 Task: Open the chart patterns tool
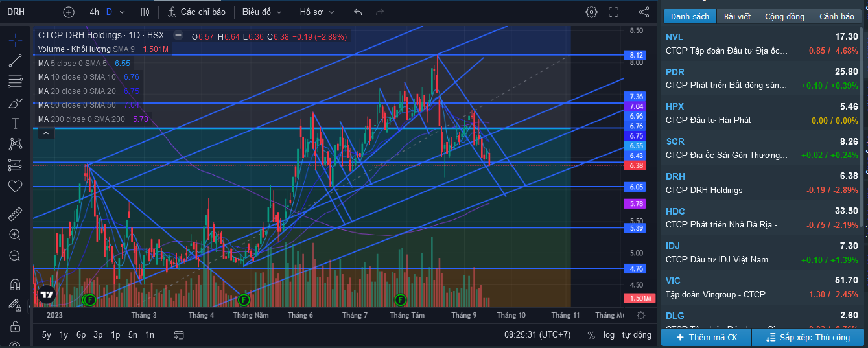16,144
